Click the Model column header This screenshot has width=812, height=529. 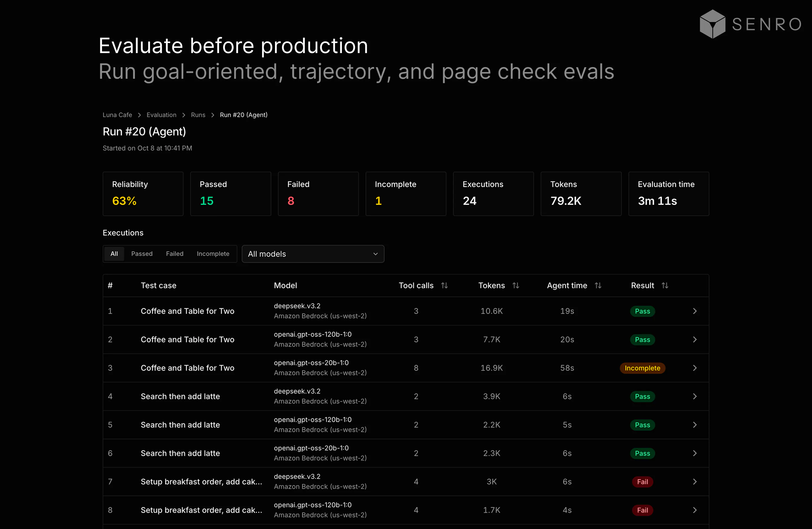(285, 285)
